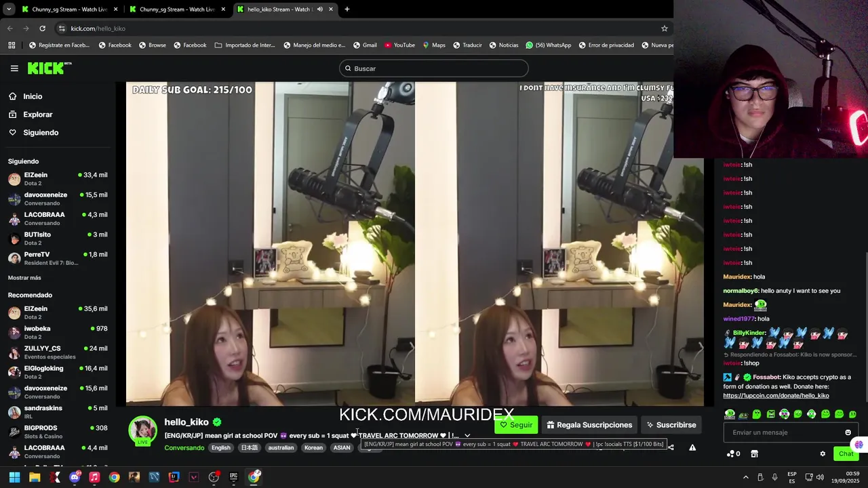Expand the stream title chevron
Screen dimensions: 868x488
[x=467, y=436]
